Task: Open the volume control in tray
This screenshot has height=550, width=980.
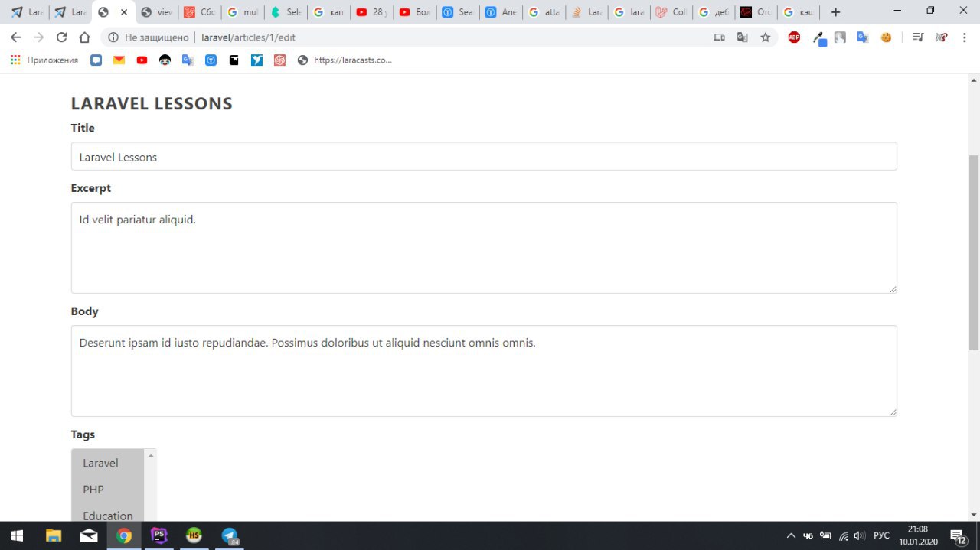Action: click(860, 535)
